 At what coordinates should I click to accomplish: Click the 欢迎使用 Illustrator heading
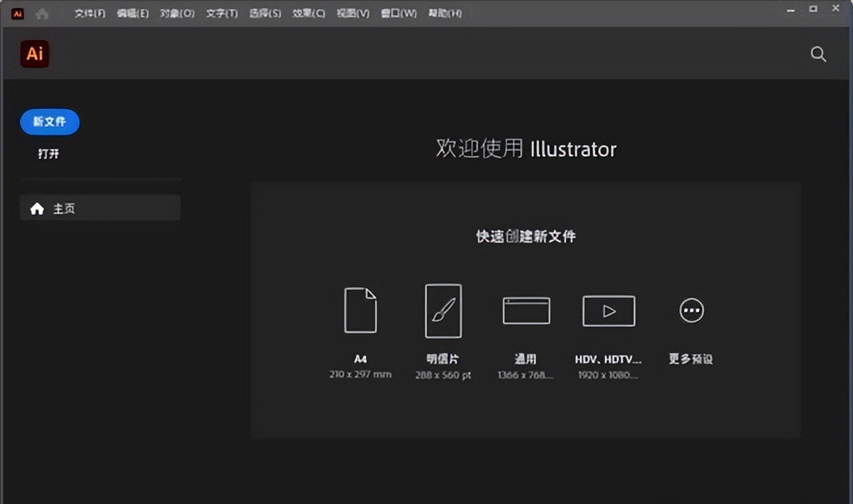tap(526, 149)
